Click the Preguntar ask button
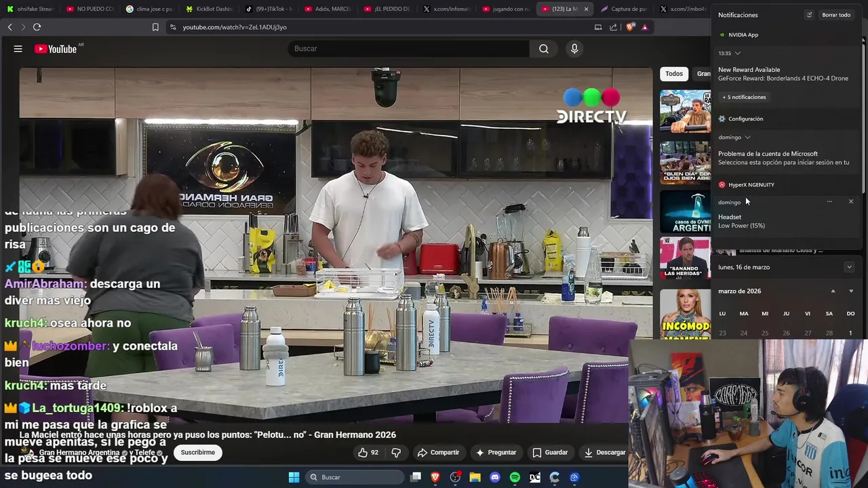 pos(496,452)
